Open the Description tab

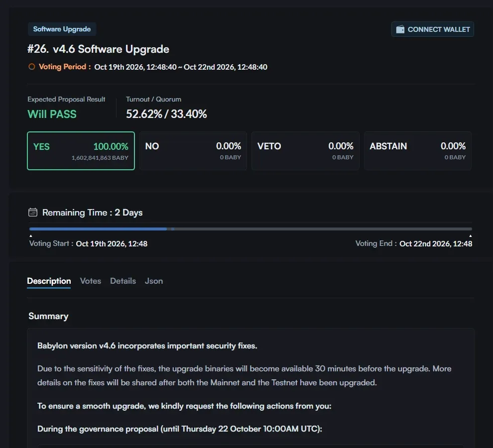49,281
